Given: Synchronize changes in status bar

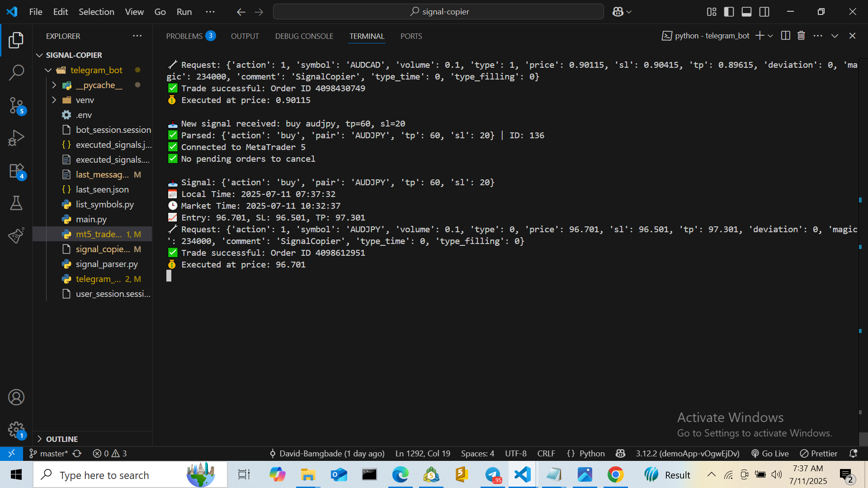Looking at the screenshot, I should pos(77,453).
